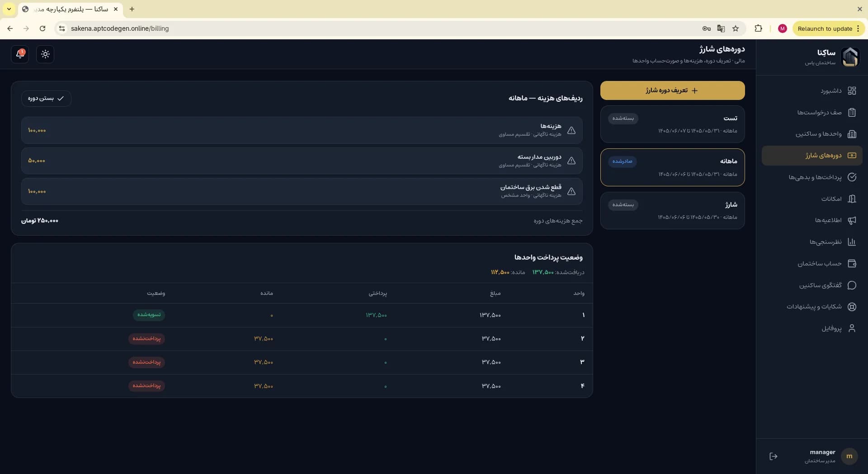Click the browser reload button

click(x=42, y=28)
